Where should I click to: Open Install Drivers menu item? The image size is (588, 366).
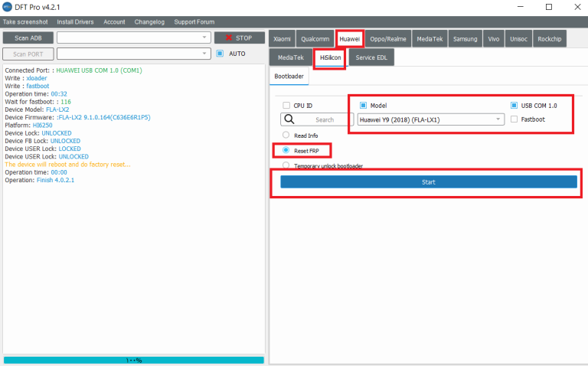[75, 21]
